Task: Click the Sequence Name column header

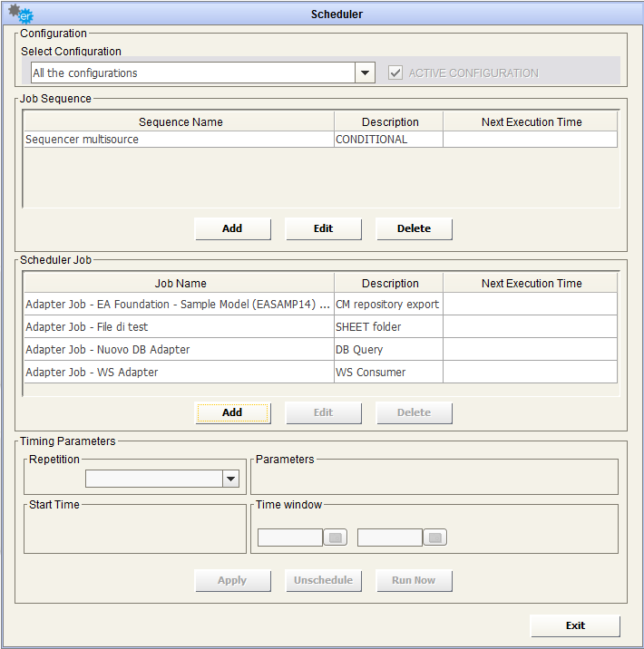Action: pos(180,121)
